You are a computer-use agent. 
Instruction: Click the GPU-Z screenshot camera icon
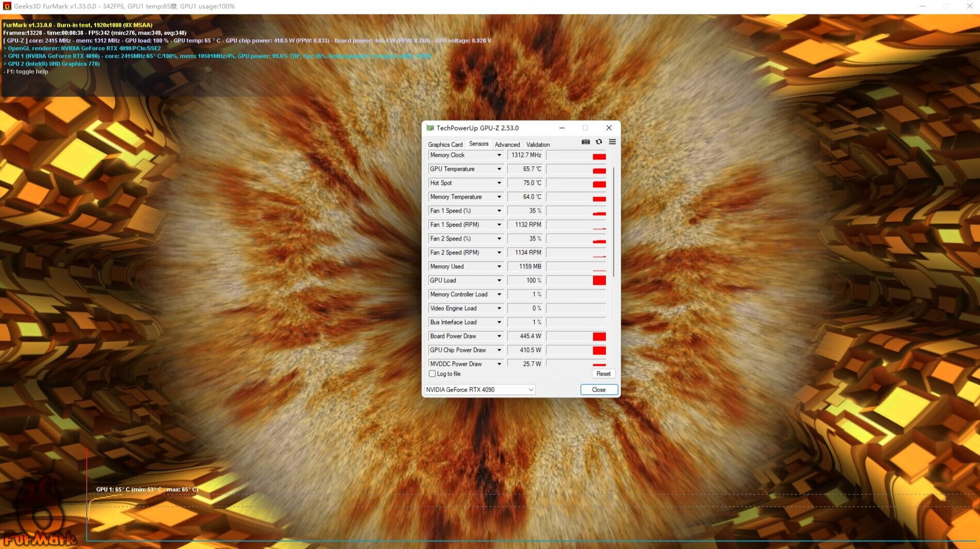(586, 142)
